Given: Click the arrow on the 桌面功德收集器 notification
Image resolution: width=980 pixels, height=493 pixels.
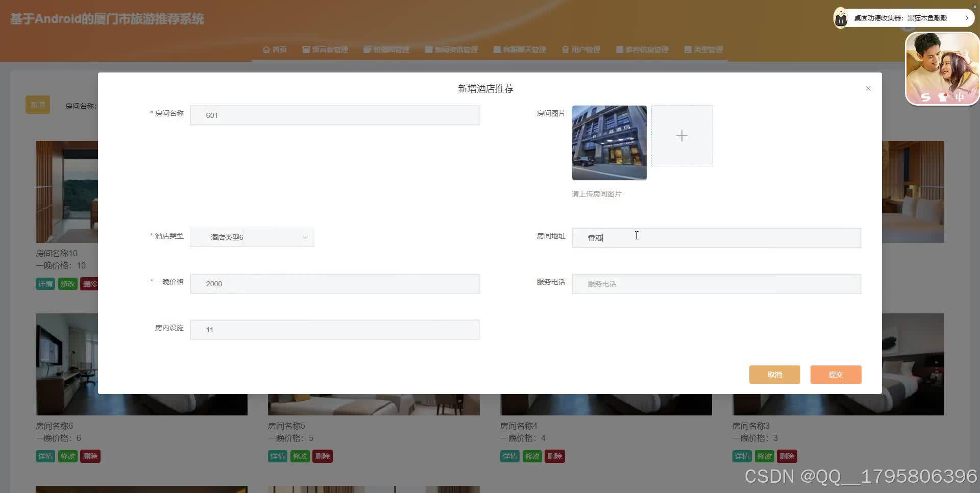Looking at the screenshot, I should pos(966,18).
